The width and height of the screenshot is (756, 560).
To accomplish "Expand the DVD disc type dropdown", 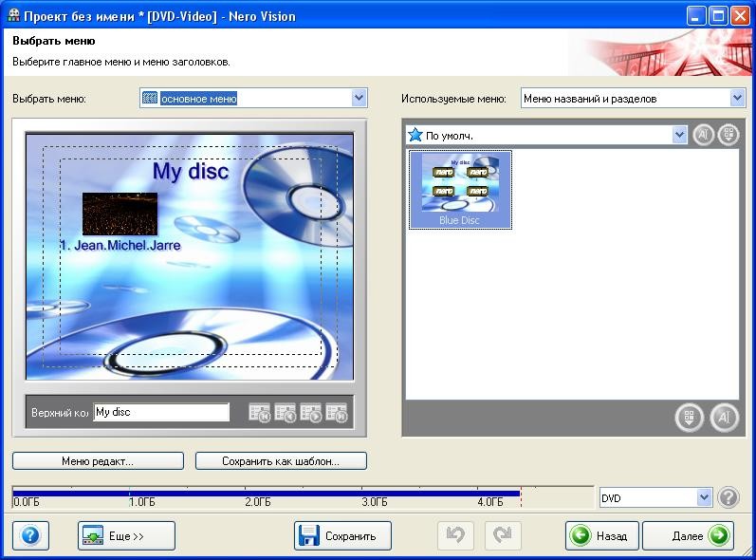I will pos(704,497).
